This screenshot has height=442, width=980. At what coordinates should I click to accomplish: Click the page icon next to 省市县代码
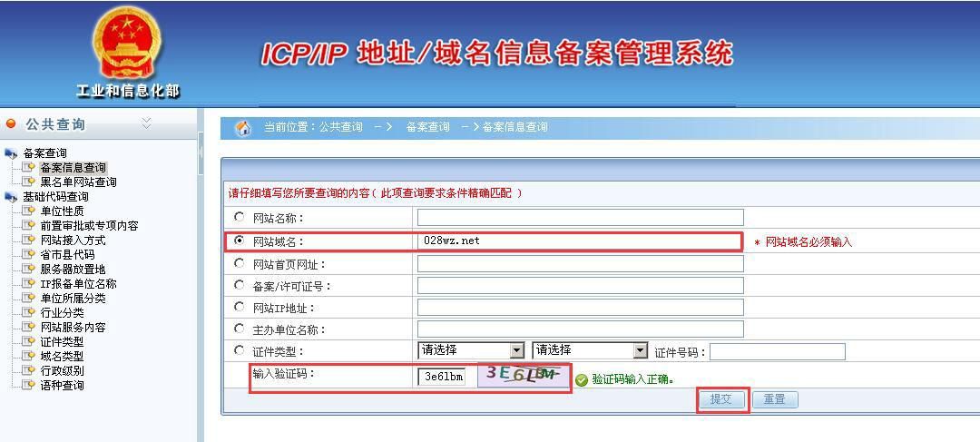(29, 254)
